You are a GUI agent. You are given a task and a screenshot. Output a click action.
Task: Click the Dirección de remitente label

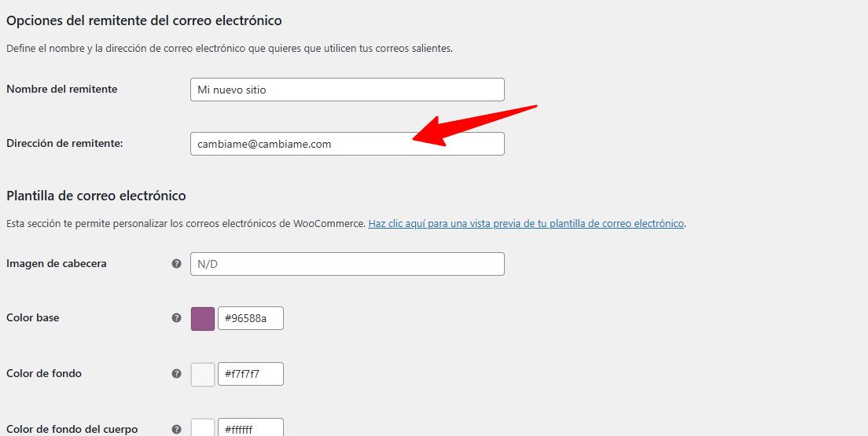pyautogui.click(x=64, y=143)
